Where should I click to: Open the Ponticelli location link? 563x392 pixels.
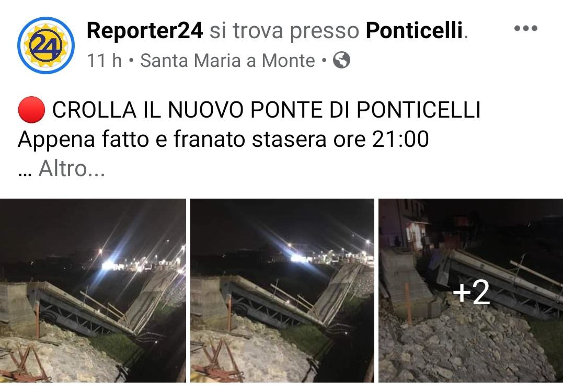click(x=414, y=30)
